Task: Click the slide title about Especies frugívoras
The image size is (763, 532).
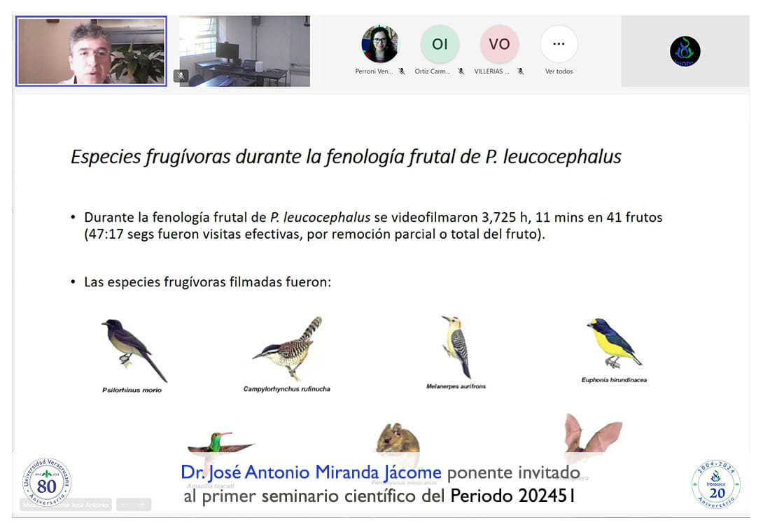Action: pos(346,156)
